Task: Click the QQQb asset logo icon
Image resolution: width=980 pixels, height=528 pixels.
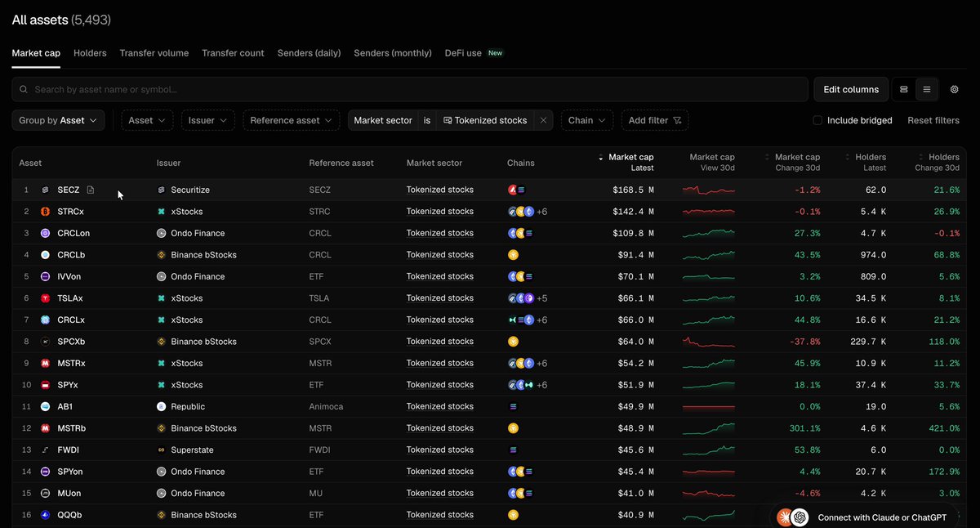Action: pyautogui.click(x=46, y=515)
